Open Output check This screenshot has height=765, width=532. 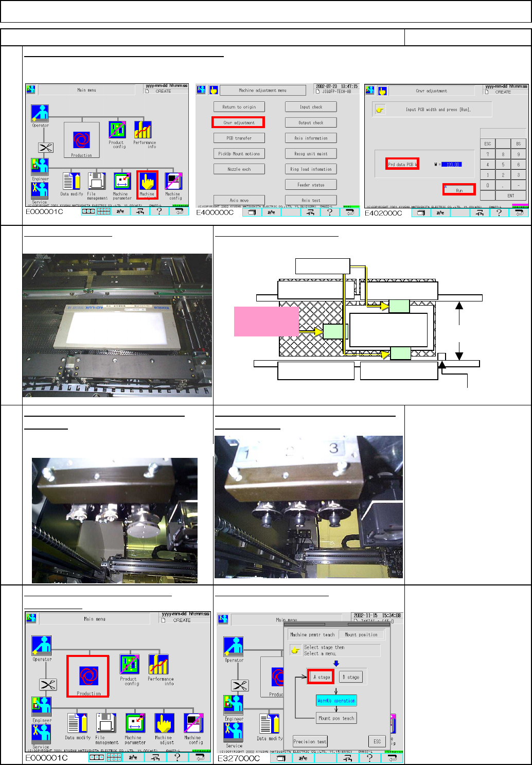pyautogui.click(x=311, y=122)
